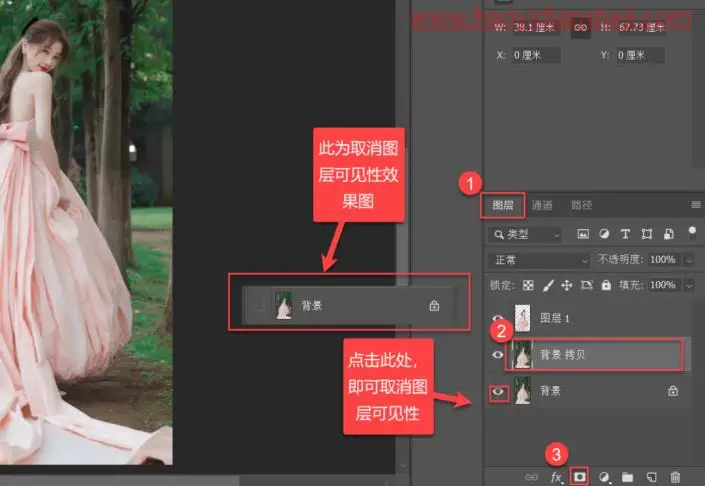Delete layer trash icon
Viewport: 705px width, 486px height.
point(675,477)
